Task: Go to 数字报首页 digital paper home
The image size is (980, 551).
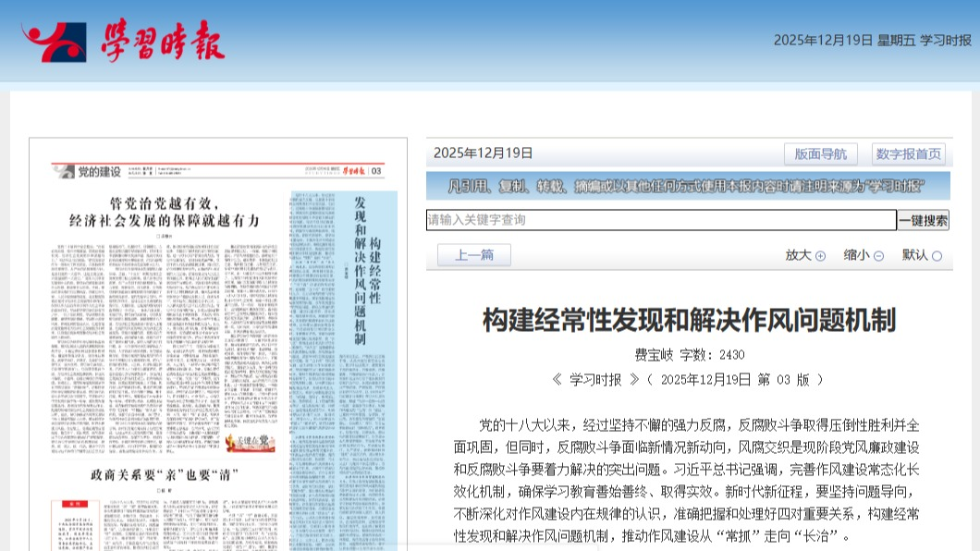Action: pyautogui.click(x=908, y=153)
